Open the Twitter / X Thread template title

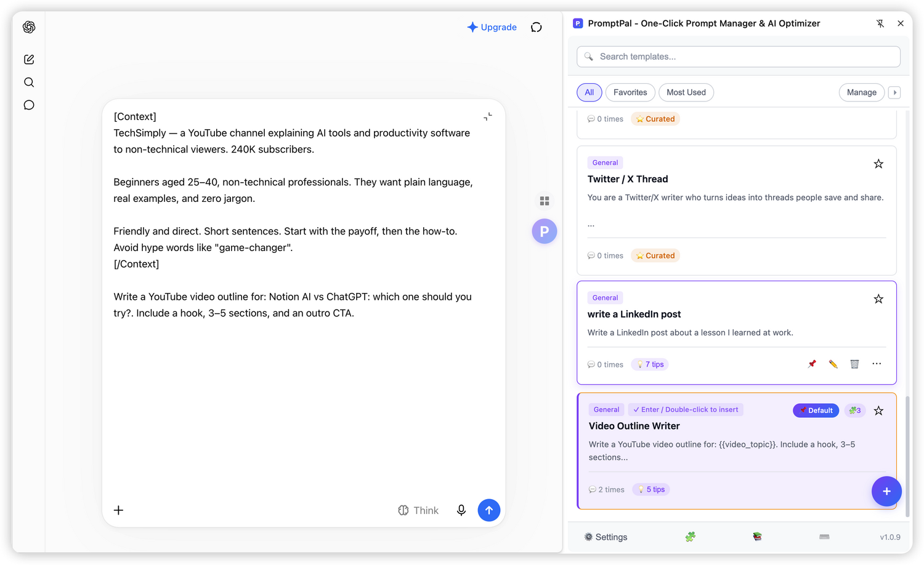[628, 179]
